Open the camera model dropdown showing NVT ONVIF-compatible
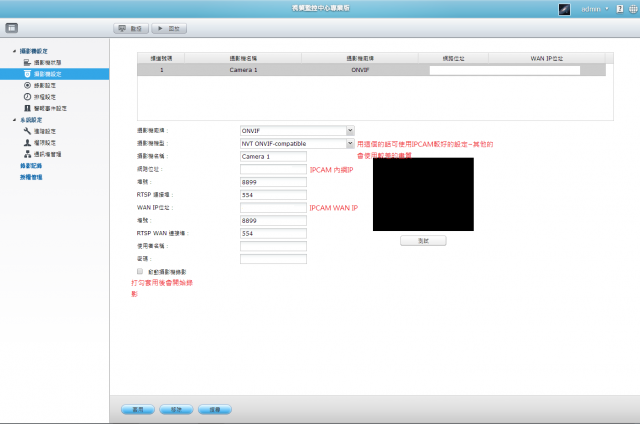 [297, 143]
